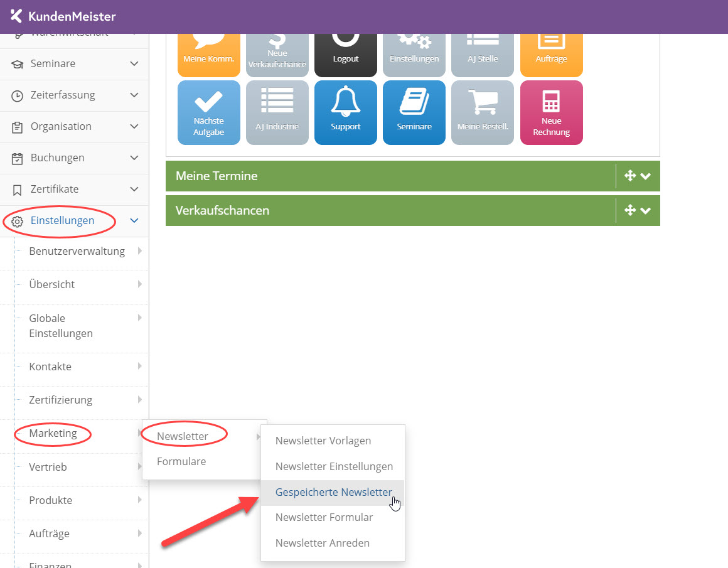Click the move icon on Meine Termine
Viewport: 728px width, 568px height.
[x=630, y=176]
